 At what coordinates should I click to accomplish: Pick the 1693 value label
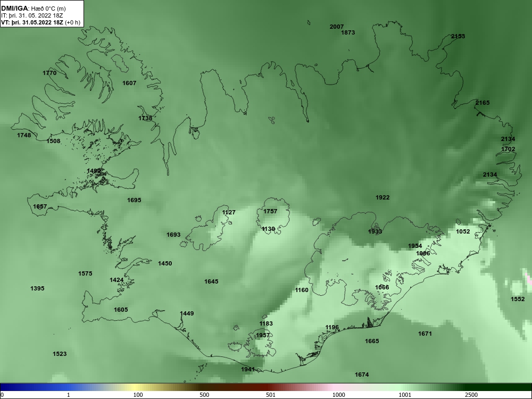coord(173,235)
